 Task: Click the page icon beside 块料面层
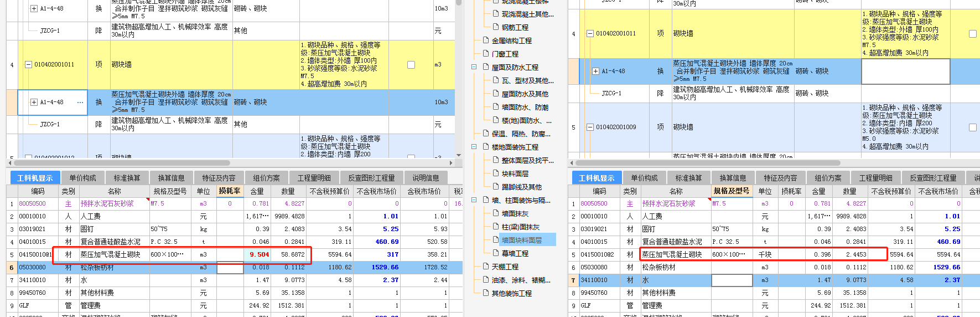pyautogui.click(x=496, y=173)
